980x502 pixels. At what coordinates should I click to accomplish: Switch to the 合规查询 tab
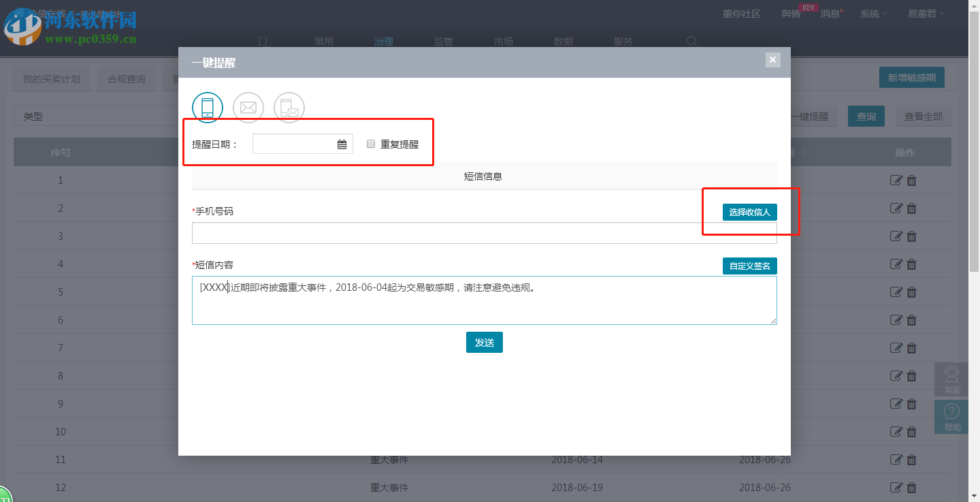[x=126, y=78]
